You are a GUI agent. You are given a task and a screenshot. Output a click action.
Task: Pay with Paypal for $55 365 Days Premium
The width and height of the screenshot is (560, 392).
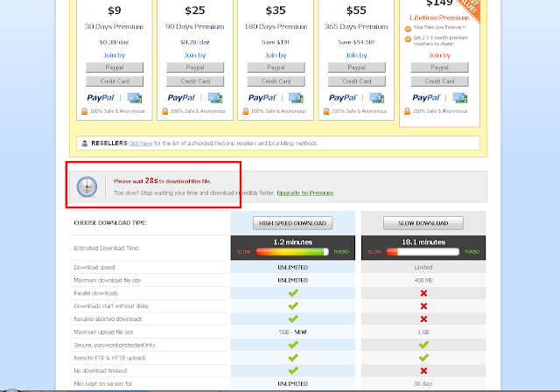coord(356,67)
